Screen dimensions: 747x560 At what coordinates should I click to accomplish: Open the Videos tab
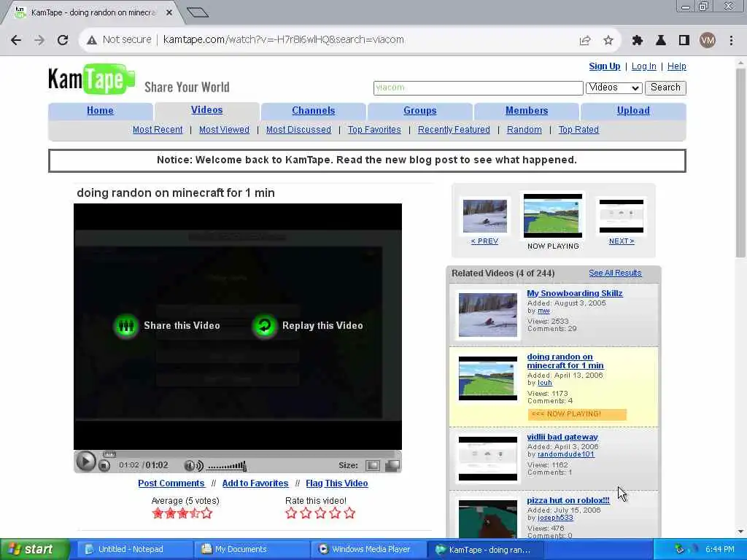[x=206, y=110]
